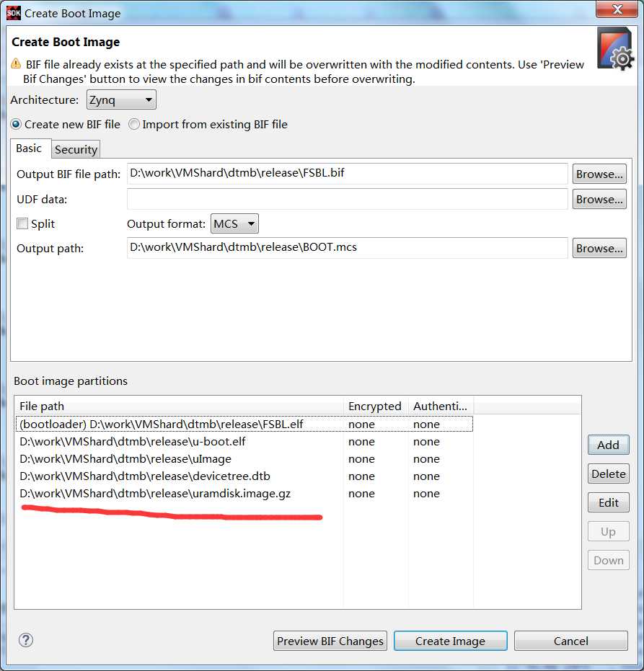Enable the Split checkbox
This screenshot has width=644, height=671.
22,223
